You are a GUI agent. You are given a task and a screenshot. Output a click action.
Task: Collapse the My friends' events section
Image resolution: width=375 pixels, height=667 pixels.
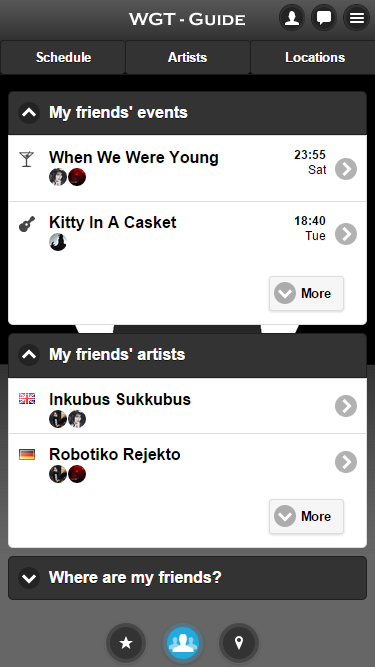(29, 113)
